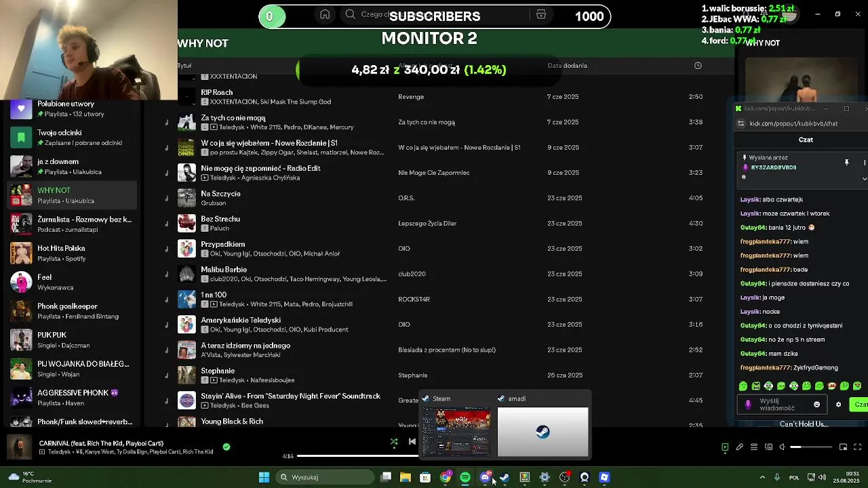Open the Spotify Browse icon beside search
This screenshot has width=868, height=488.
pyautogui.click(x=540, y=14)
